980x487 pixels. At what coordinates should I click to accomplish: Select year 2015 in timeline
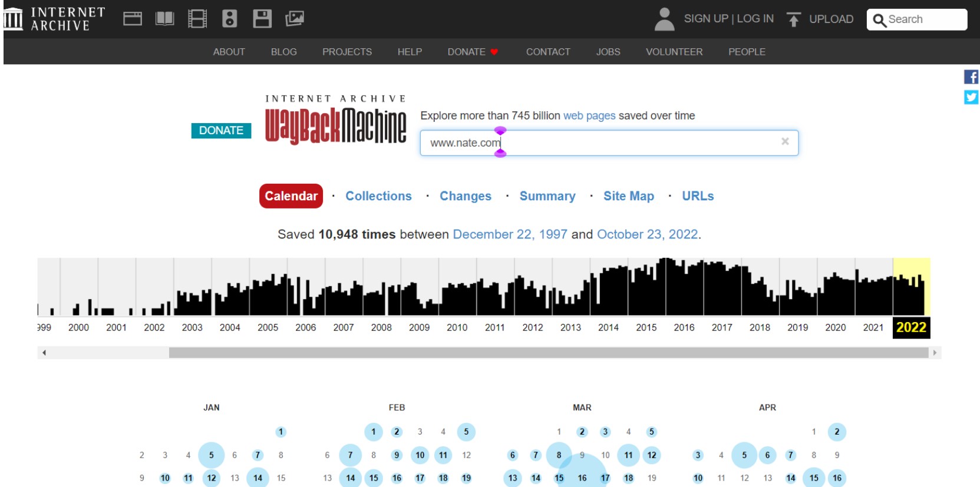click(646, 327)
